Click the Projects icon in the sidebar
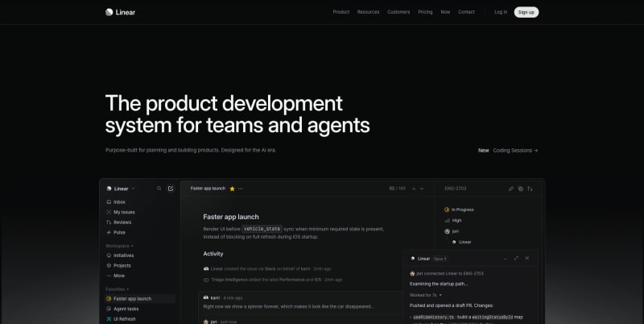644x324 pixels. click(x=109, y=266)
